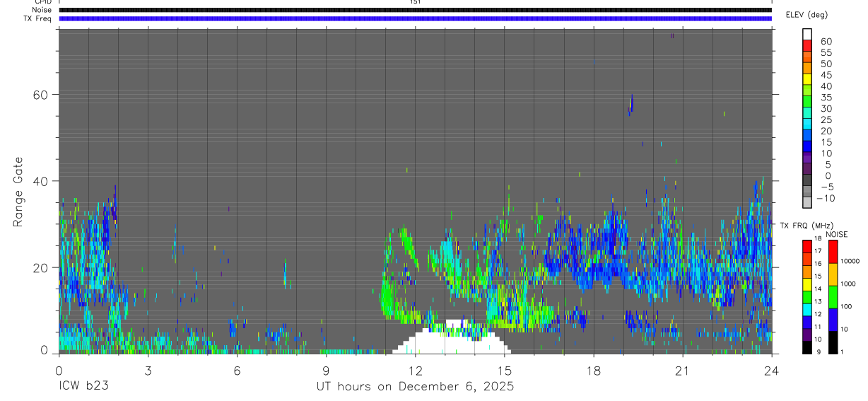Click the 24 tick label on UT hours axis

click(771, 370)
